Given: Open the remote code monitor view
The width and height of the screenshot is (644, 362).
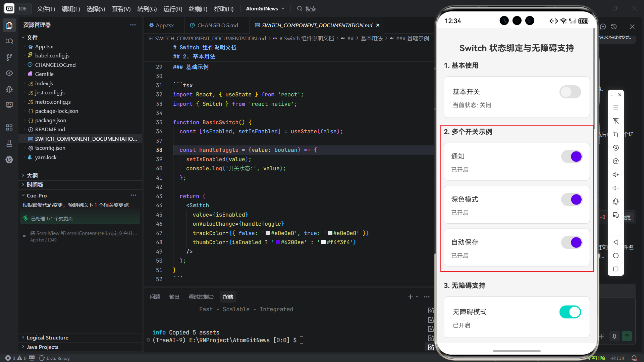Looking at the screenshot, I should [9, 105].
